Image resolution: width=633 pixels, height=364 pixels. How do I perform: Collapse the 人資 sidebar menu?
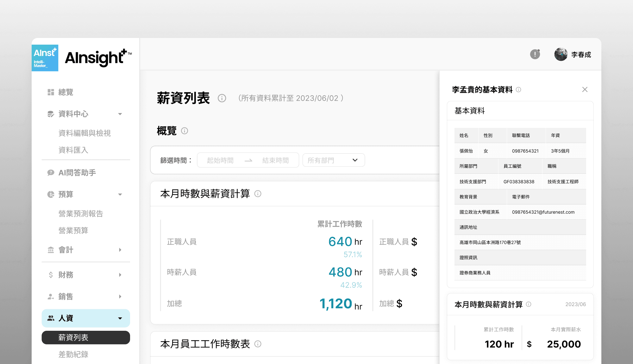[120, 318]
